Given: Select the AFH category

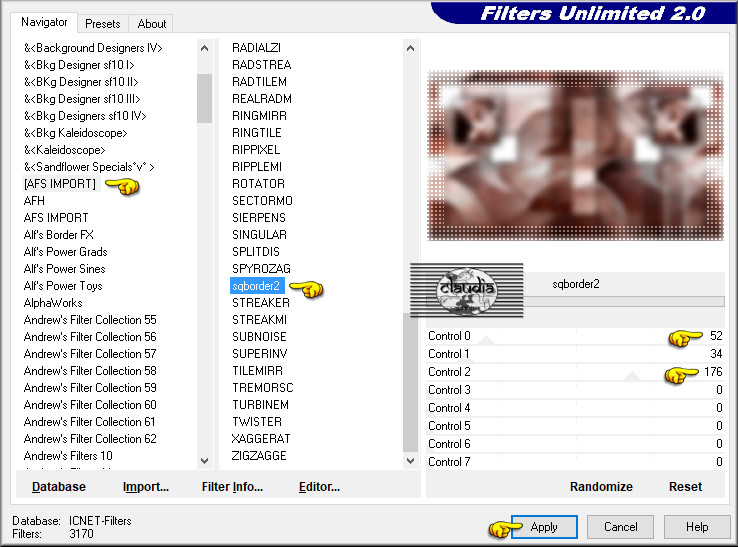Looking at the screenshot, I should (34, 201).
